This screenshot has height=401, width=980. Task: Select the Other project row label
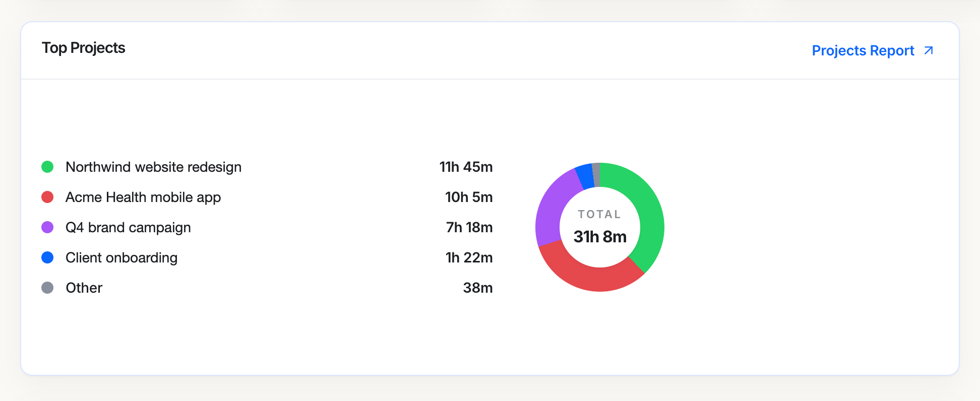84,288
